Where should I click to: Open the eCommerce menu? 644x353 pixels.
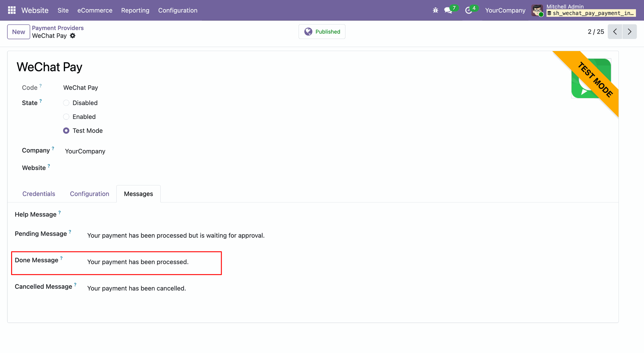95,10
